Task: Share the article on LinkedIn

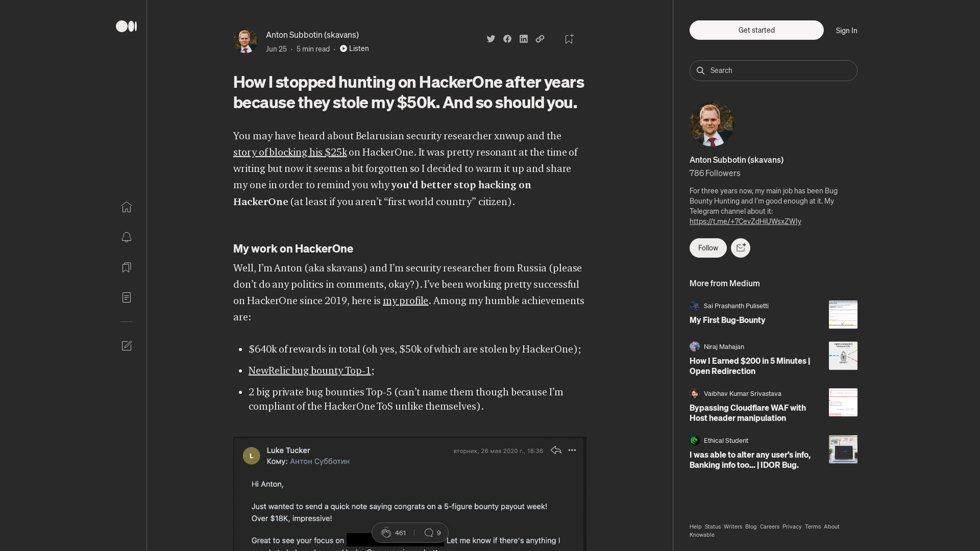Action: [x=523, y=39]
